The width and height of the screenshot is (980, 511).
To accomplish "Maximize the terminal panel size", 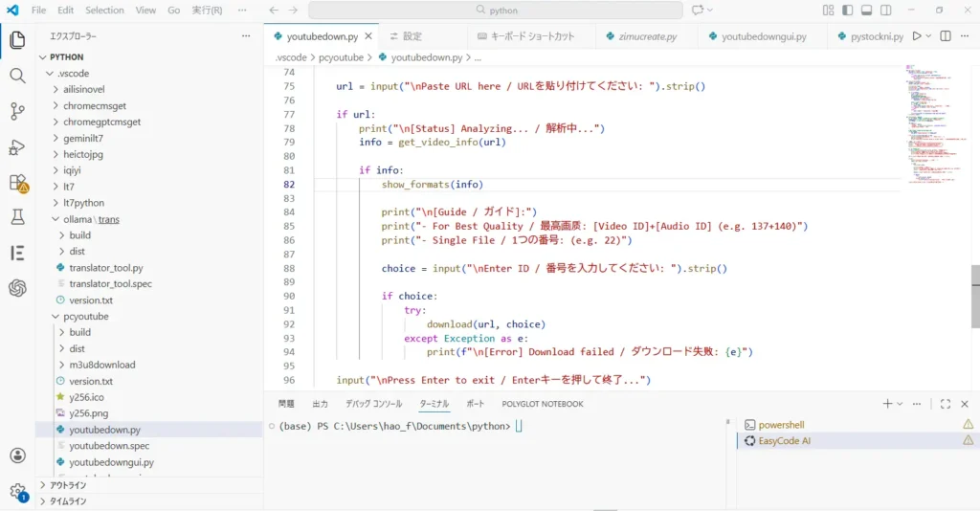I will pos(946,404).
